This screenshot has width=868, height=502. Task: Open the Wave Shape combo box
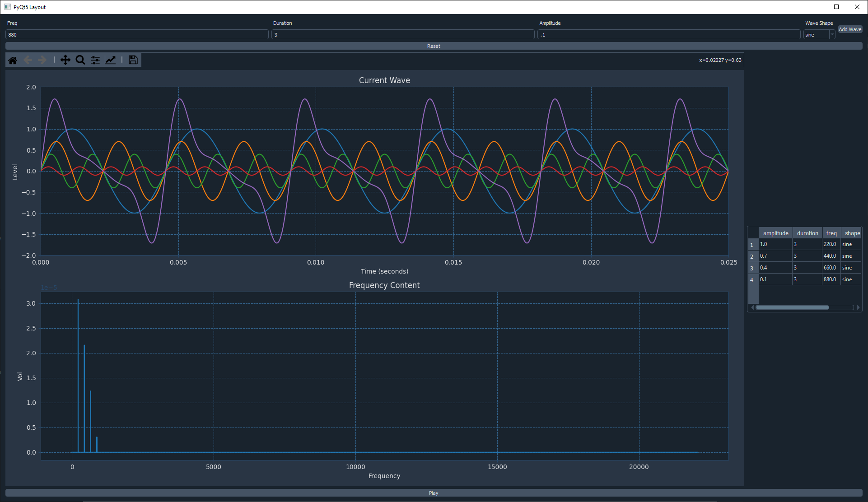point(819,35)
